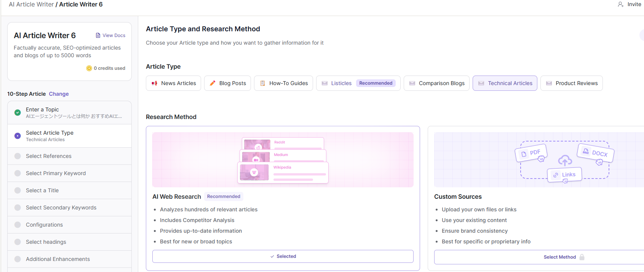The width and height of the screenshot is (644, 272).
Task: Select the Configurations step circle
Action: tap(18, 225)
